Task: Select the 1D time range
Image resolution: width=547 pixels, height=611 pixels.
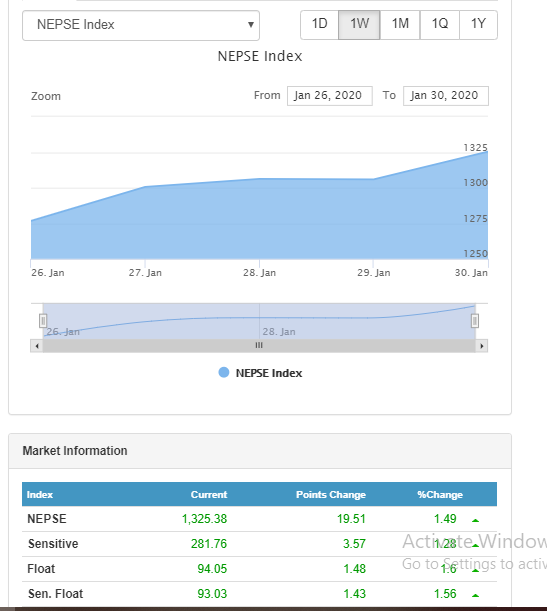Action: (319, 25)
